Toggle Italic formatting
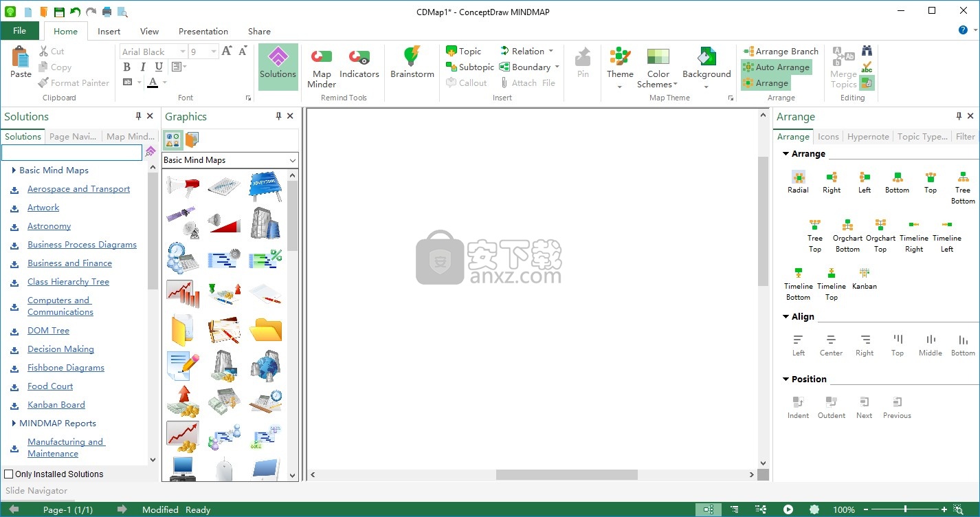This screenshot has height=517, width=980. pyautogui.click(x=143, y=67)
